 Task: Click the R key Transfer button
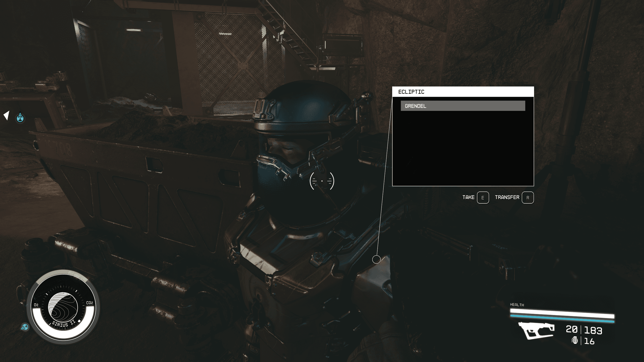(x=528, y=198)
